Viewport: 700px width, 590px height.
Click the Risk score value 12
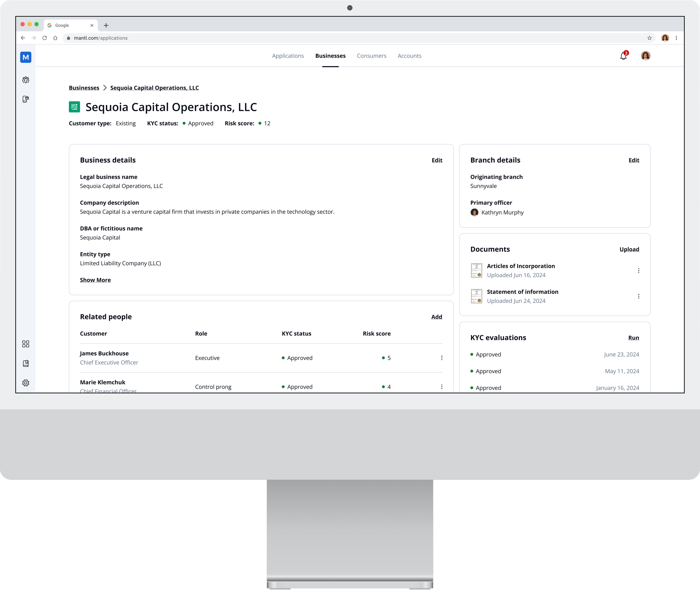pyautogui.click(x=267, y=124)
